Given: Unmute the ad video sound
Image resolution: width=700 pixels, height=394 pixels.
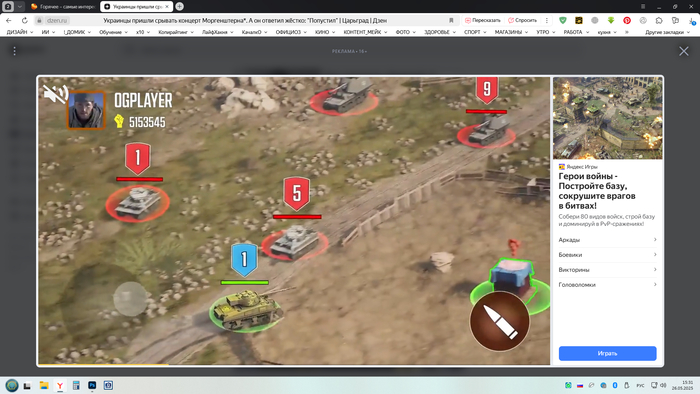Looking at the screenshot, I should tap(54, 94).
